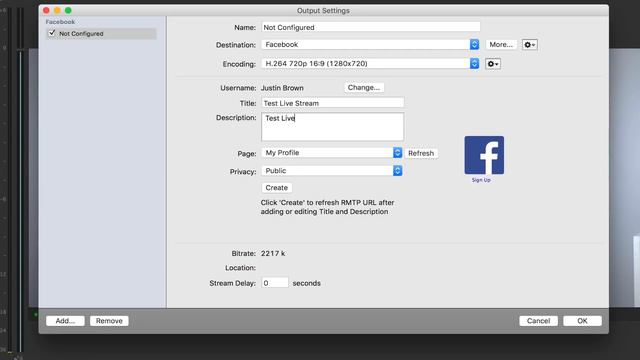
Task: Click the Remove button
Action: [109, 321]
